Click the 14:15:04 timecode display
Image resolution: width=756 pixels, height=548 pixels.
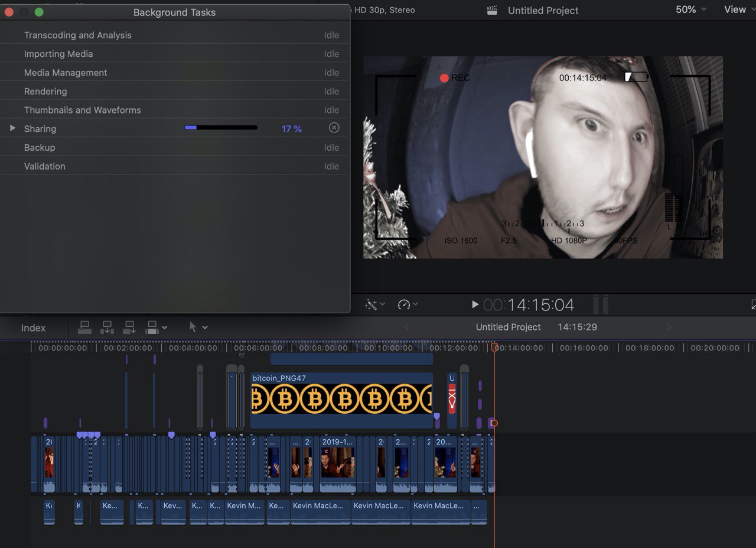point(529,305)
